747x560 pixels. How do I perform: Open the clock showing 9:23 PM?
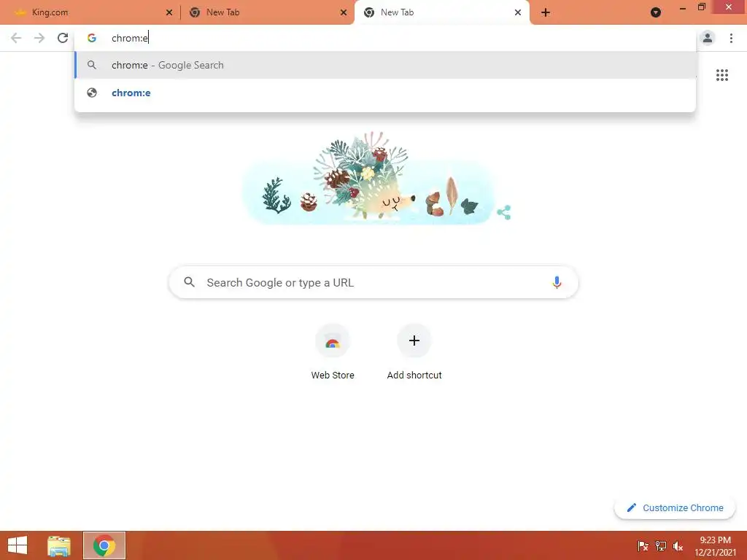tap(715, 545)
